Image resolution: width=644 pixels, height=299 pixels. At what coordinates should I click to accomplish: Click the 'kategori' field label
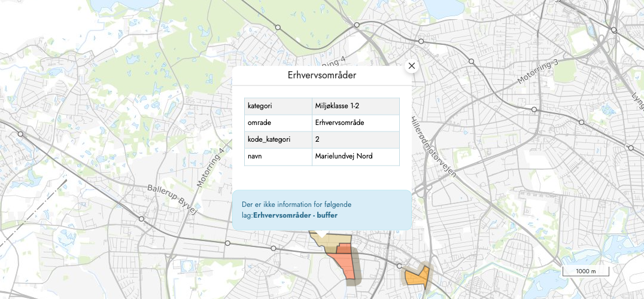[260, 106]
